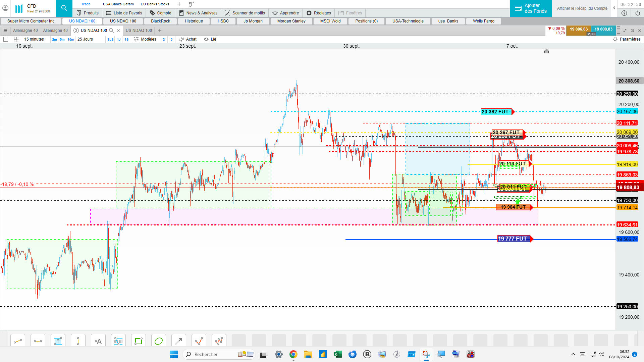Open Excel from the Windows taskbar
Image resolution: width=644 pixels, height=362 pixels.
tap(337, 354)
